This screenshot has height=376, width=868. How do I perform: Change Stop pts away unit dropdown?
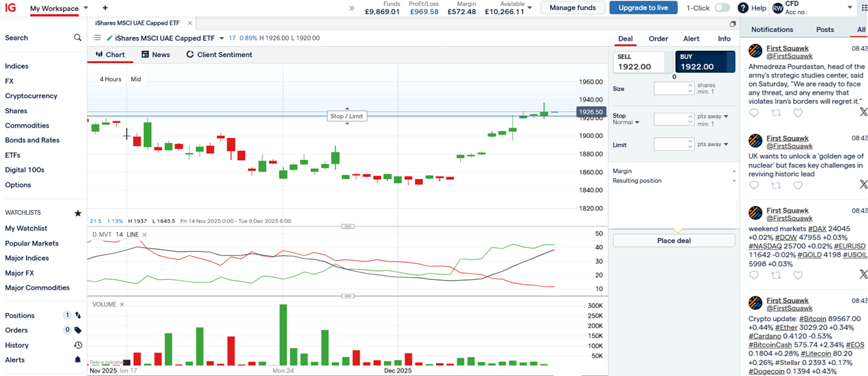(713, 117)
